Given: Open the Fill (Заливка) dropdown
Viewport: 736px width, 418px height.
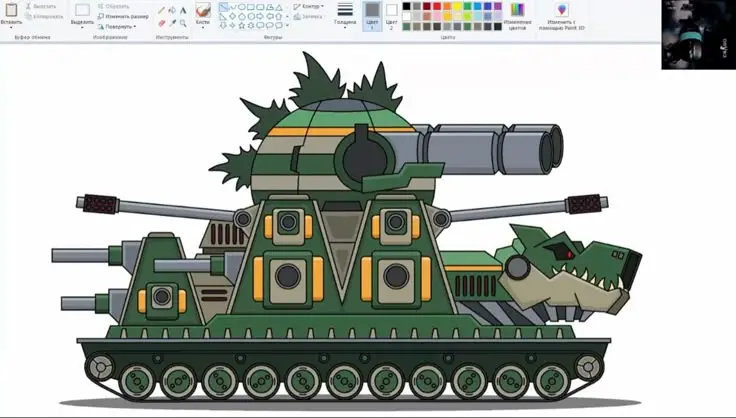Looking at the screenshot, I should (x=308, y=16).
